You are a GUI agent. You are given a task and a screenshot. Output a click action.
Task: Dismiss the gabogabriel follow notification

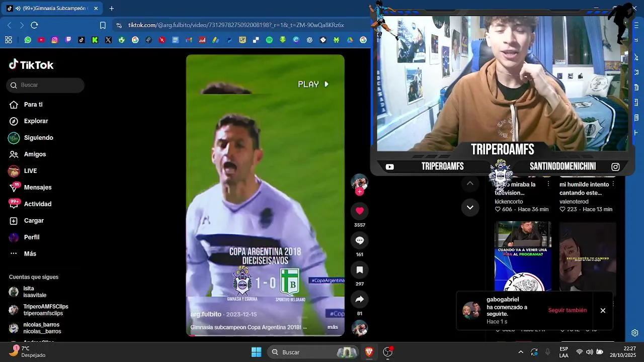603,310
